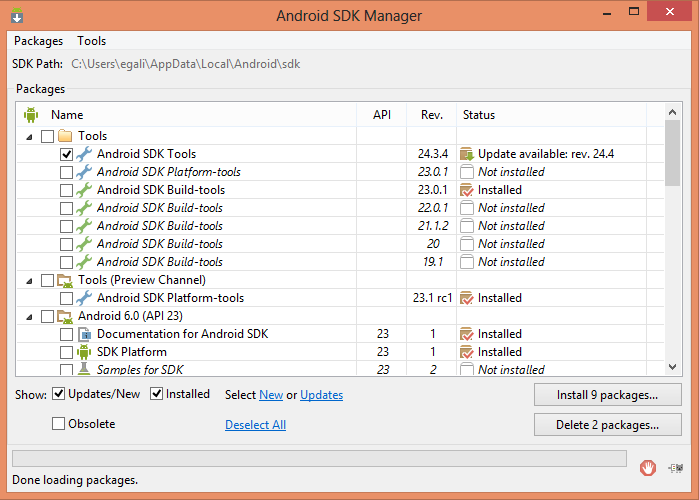Toggle the Installed show checkbox
This screenshot has height=500, width=699.
tap(156, 394)
